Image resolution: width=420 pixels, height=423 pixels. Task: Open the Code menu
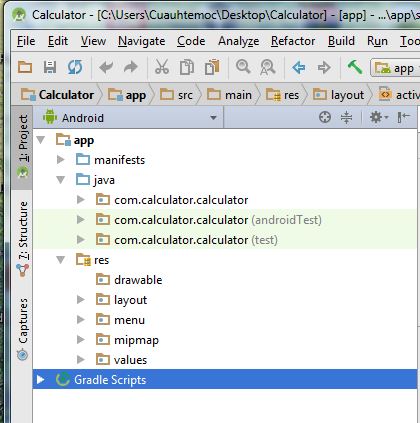[x=191, y=41]
